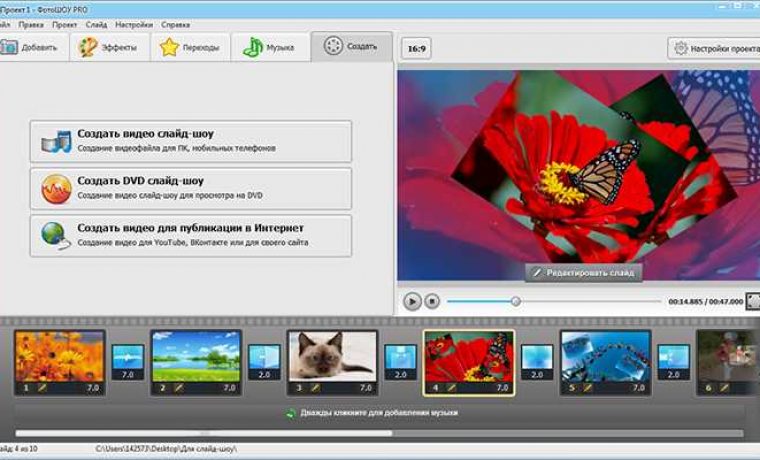
Task: Click the slide counter in status bar
Action: click(x=18, y=449)
